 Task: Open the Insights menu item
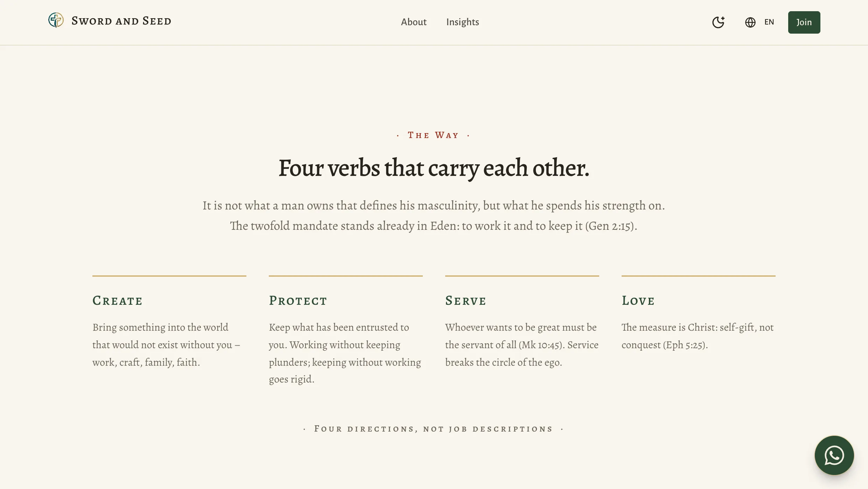(x=462, y=22)
